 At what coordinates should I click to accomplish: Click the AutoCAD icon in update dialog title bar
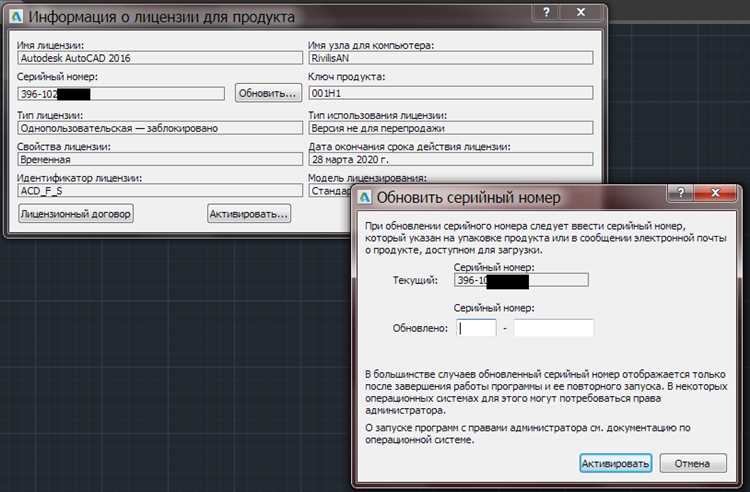click(365, 197)
